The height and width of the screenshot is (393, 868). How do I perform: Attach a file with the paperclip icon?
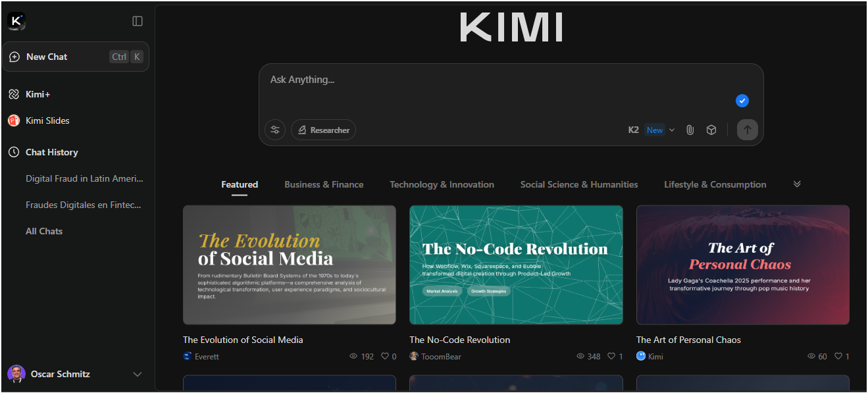point(690,130)
